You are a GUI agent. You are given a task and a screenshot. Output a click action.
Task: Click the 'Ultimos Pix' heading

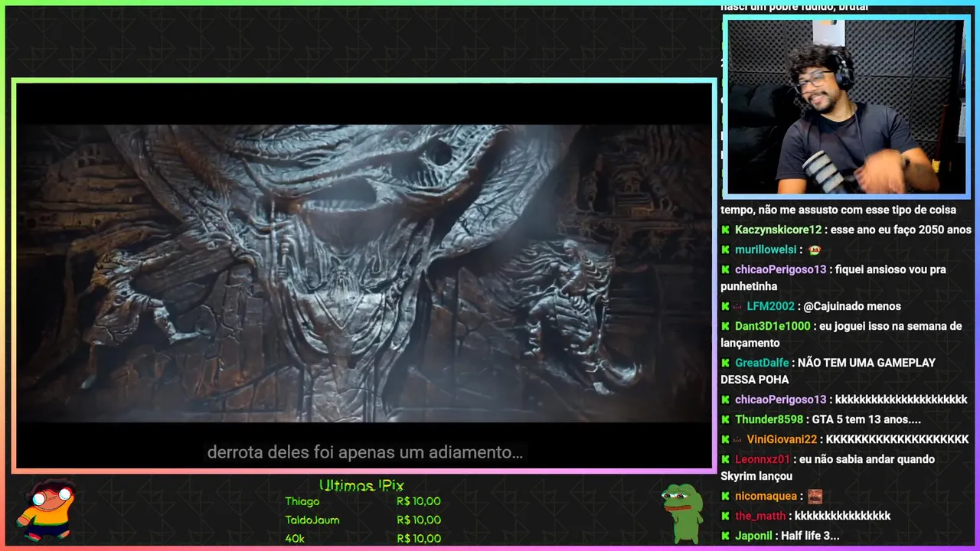coord(361,485)
